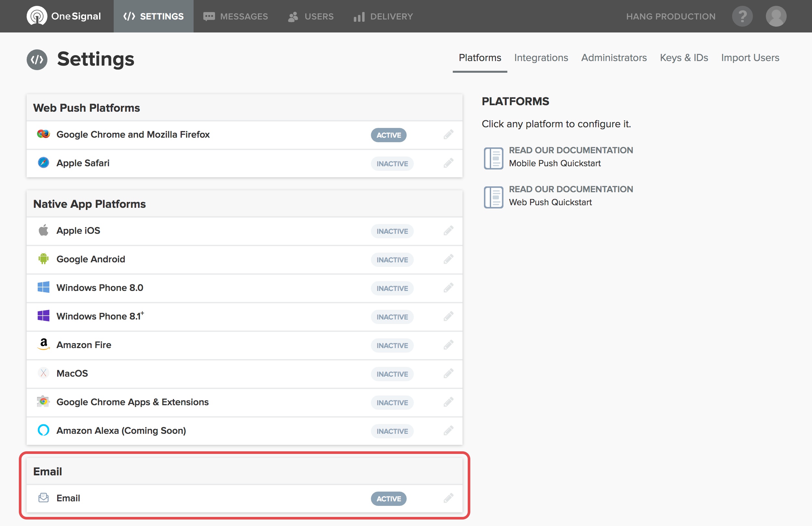Click INACTIVE badge for Apple iOS
The width and height of the screenshot is (812, 526).
[x=392, y=231]
